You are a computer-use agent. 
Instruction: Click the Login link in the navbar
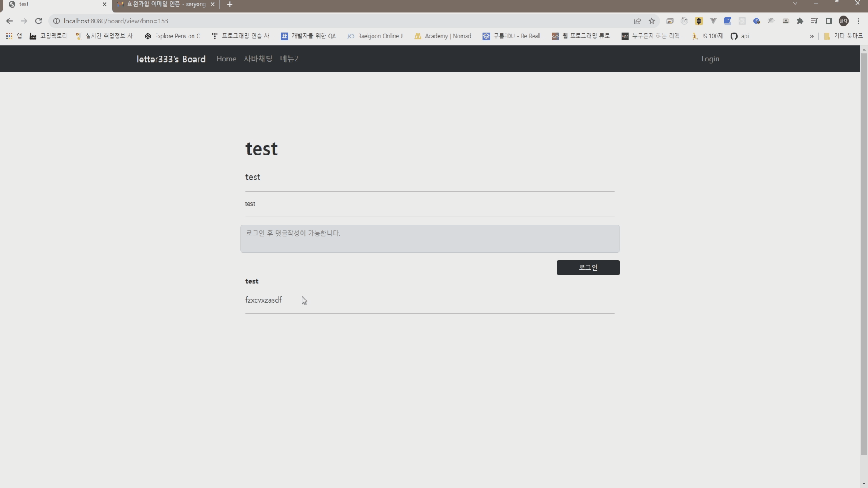[x=710, y=59]
